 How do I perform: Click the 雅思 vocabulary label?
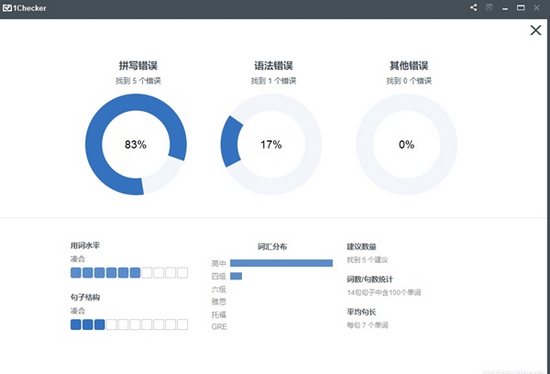pos(219,302)
